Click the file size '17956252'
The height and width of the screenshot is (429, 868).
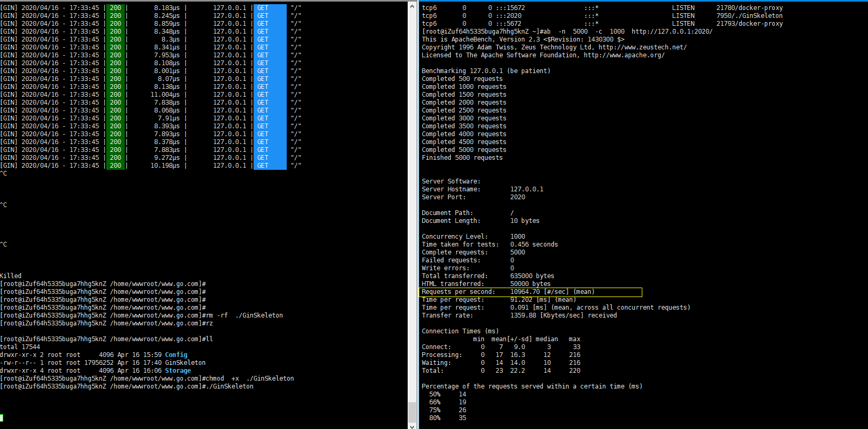pos(99,363)
